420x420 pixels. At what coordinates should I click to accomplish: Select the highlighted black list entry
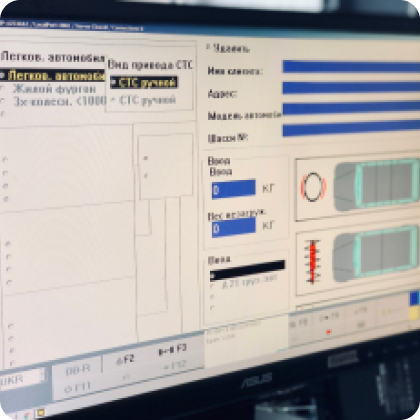(x=247, y=270)
